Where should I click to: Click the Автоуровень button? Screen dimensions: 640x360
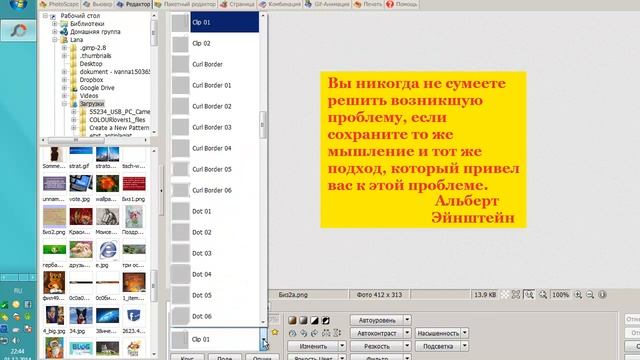point(377,320)
